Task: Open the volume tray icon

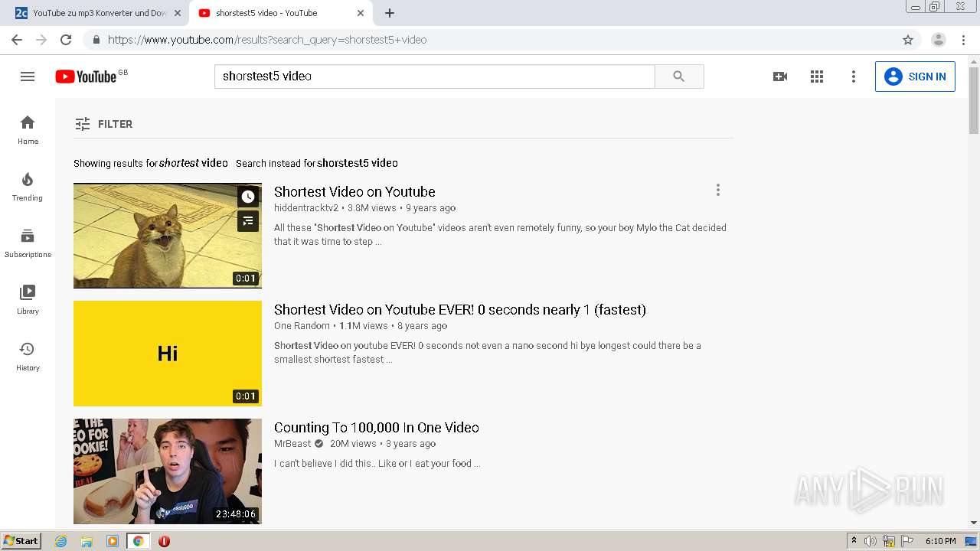Action: pos(871,541)
